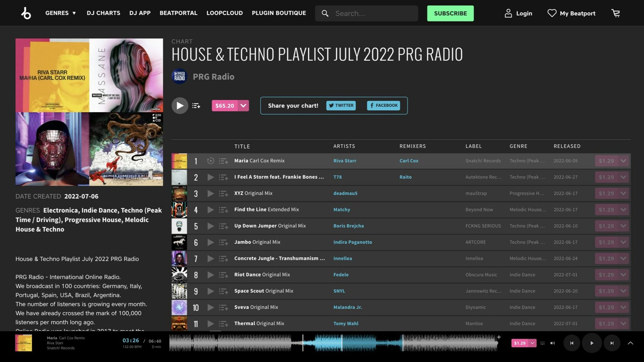Play track 4 Find the Line
The width and height of the screenshot is (644, 362).
point(210,210)
